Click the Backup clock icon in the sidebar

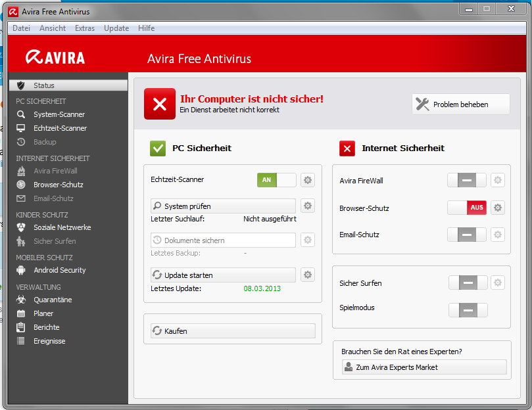(20, 142)
